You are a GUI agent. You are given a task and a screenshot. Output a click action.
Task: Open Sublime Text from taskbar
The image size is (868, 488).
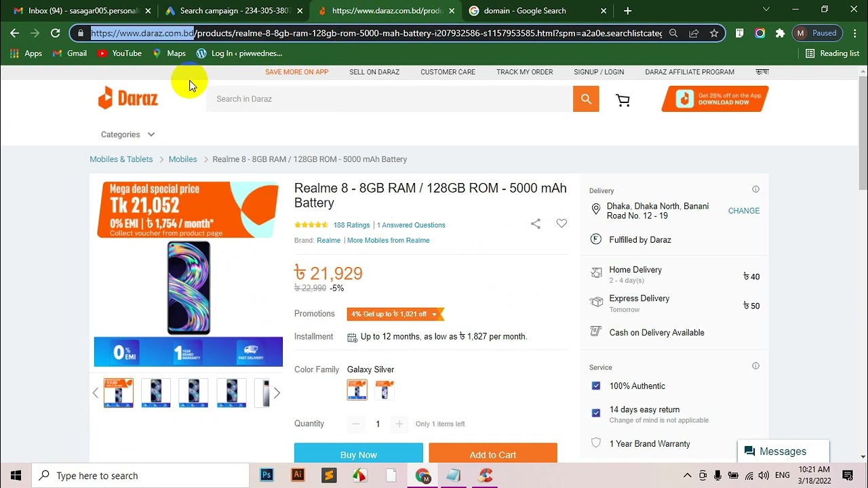tap(329, 475)
